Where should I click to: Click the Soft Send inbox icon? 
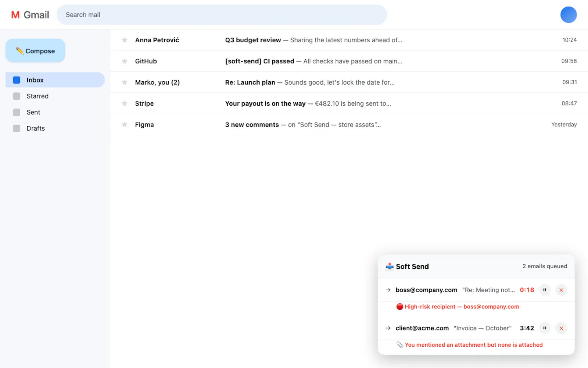coord(390,266)
